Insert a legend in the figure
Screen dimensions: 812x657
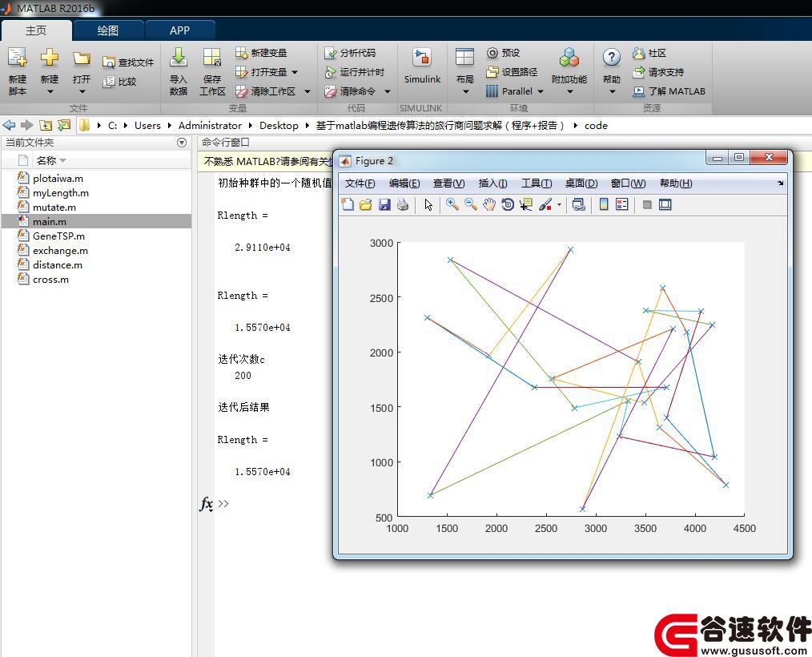point(622,204)
